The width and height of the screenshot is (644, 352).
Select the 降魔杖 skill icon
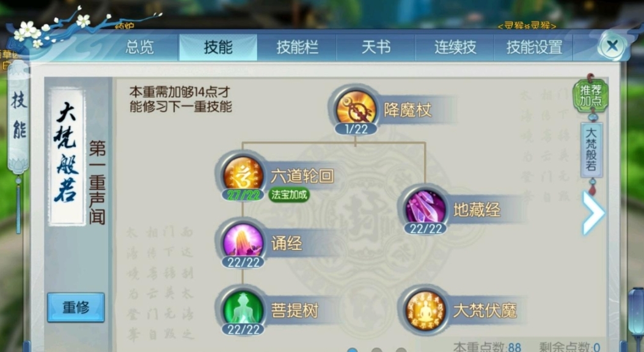point(356,108)
